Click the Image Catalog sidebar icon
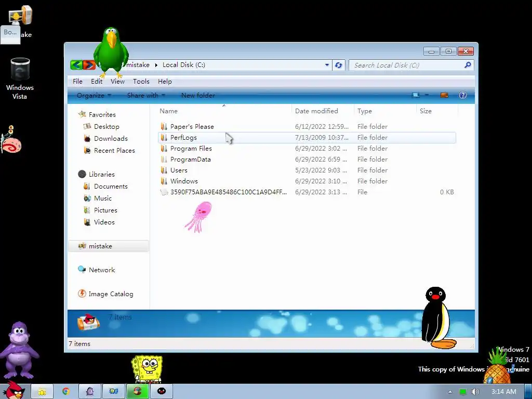532x399 pixels. point(82,294)
